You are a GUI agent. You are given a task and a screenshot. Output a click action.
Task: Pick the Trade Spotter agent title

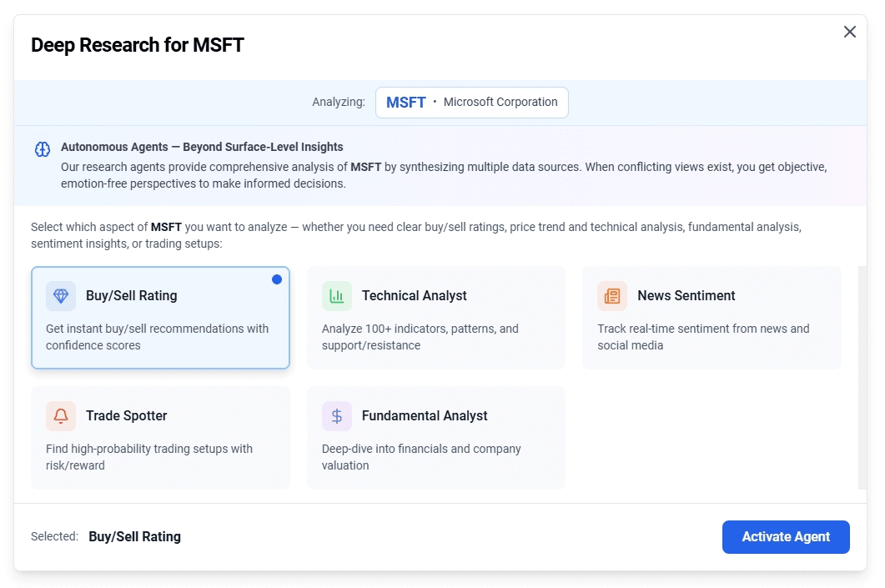click(126, 416)
